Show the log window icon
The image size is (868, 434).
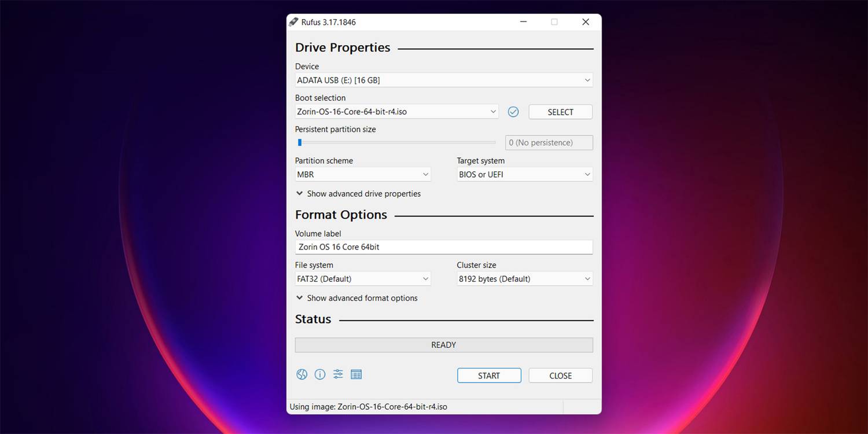(356, 374)
